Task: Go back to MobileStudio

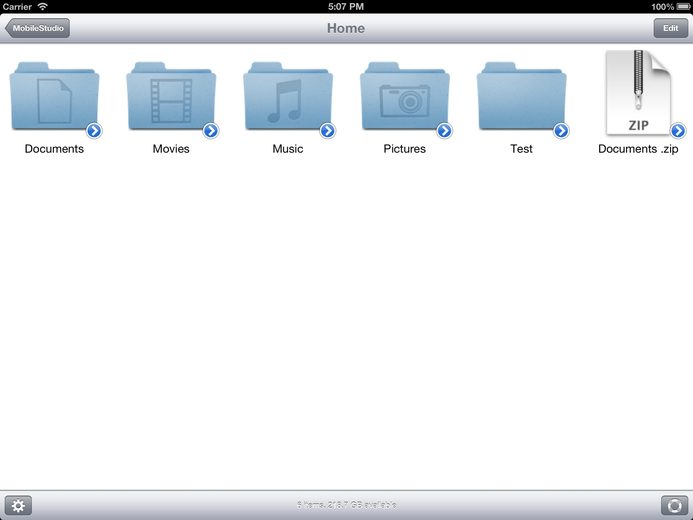Action: click(x=37, y=28)
